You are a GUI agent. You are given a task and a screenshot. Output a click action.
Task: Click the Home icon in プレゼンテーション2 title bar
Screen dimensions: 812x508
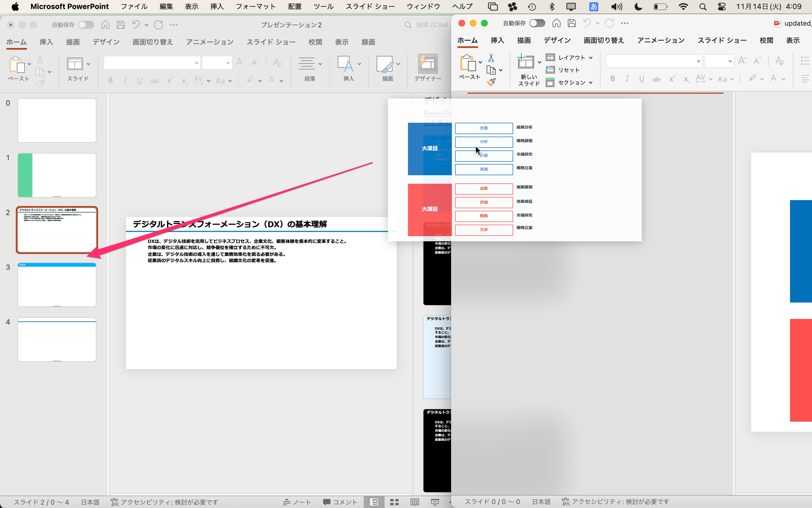tap(105, 25)
